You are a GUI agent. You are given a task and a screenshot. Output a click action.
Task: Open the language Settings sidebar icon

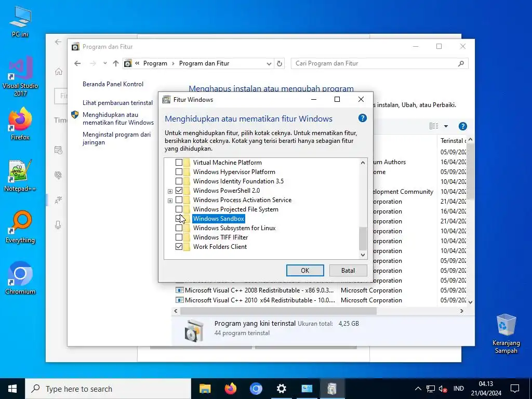58,200
